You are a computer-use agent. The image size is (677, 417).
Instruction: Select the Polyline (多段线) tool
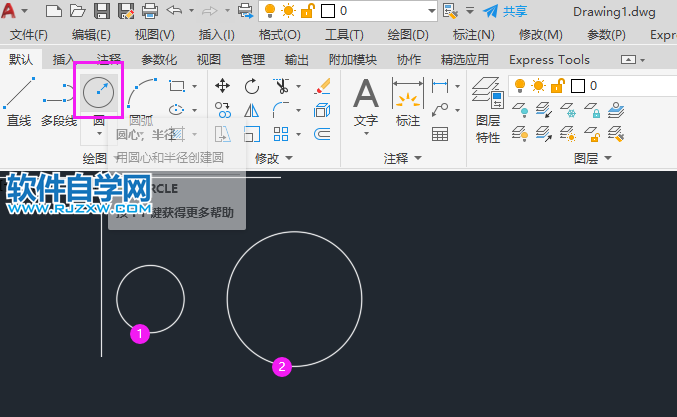point(59,101)
